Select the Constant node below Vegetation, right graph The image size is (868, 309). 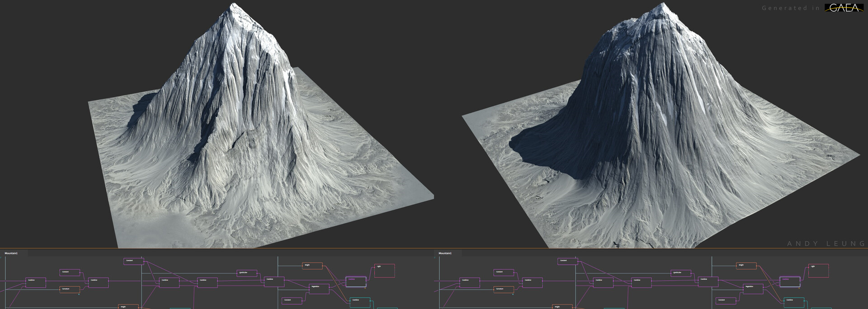pyautogui.click(x=726, y=300)
